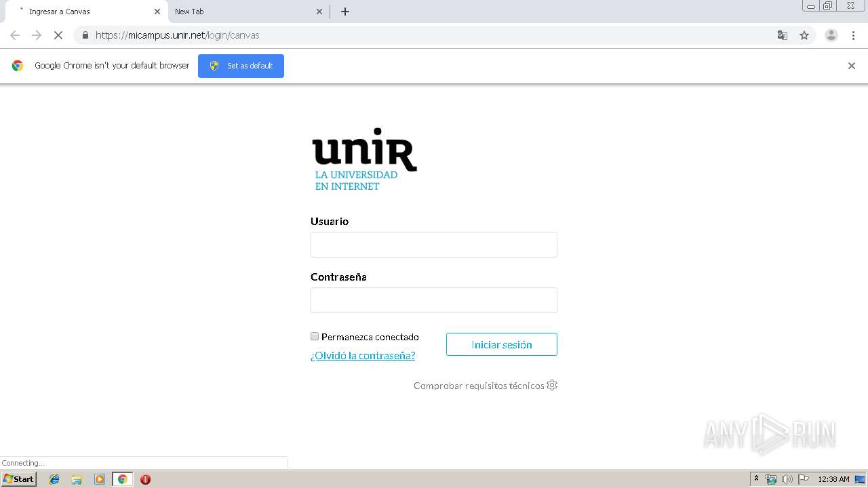The height and width of the screenshot is (488, 868).
Task: Click the address bar URL
Action: click(x=178, y=35)
